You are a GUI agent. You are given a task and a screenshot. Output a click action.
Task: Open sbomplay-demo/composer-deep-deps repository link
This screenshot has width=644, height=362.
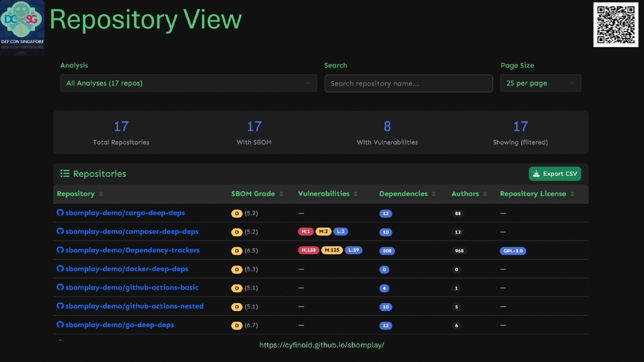point(131,232)
